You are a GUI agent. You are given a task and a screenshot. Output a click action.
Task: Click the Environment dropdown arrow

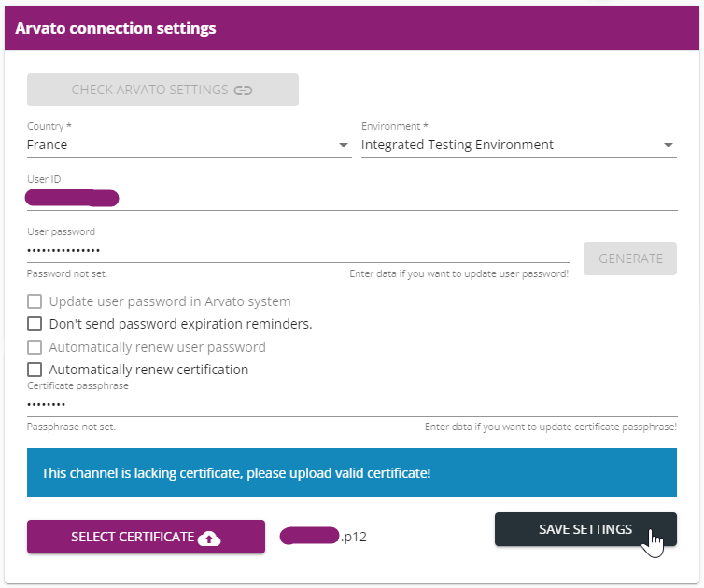[669, 145]
